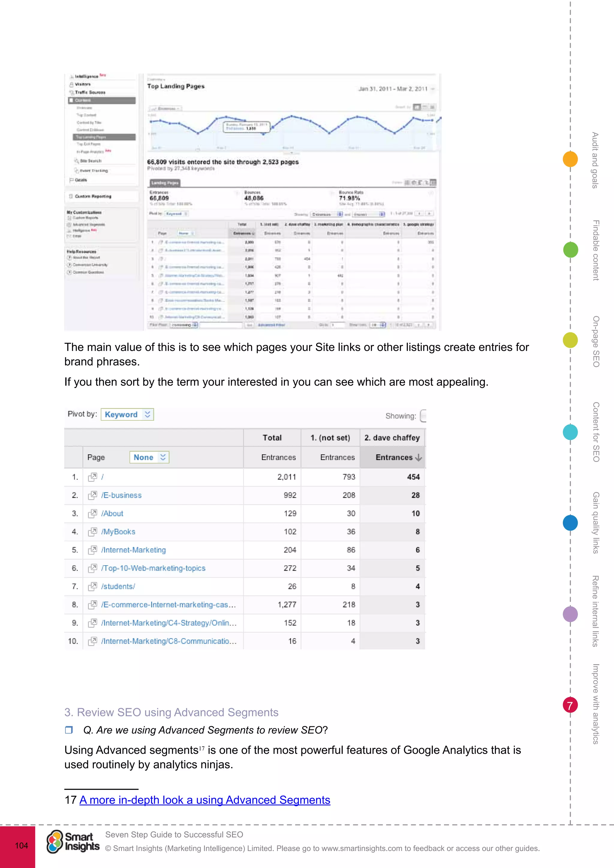Open /Internet-Marketing/C4-Strategy row's new-window icon

click(x=92, y=623)
